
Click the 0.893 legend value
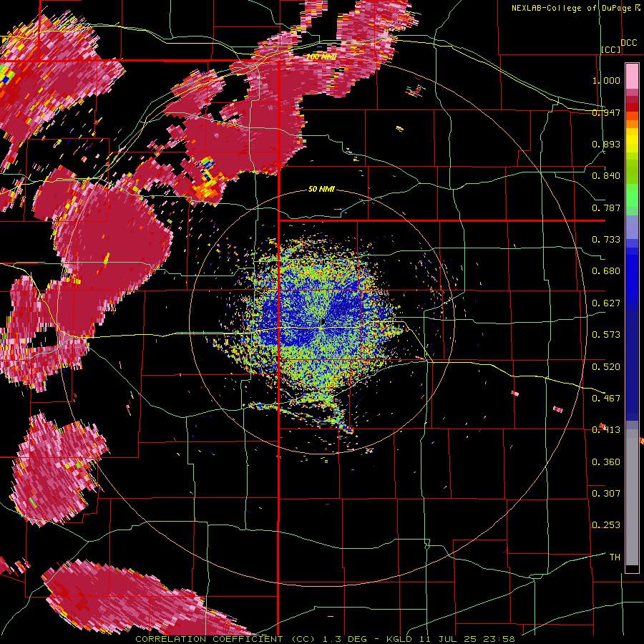(x=606, y=144)
